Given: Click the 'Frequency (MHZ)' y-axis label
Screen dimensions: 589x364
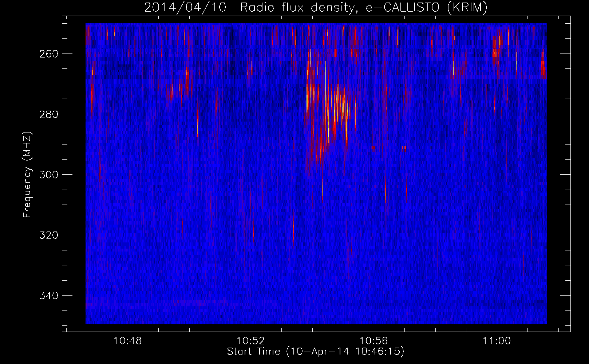Looking at the screenshot, I should [27, 174].
